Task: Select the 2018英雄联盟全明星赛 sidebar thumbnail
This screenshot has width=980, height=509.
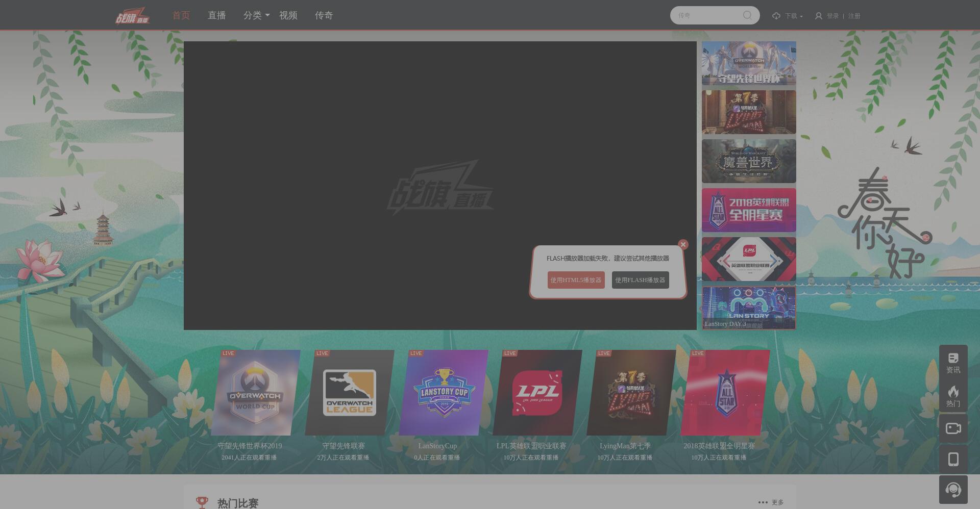Action: 749,210
